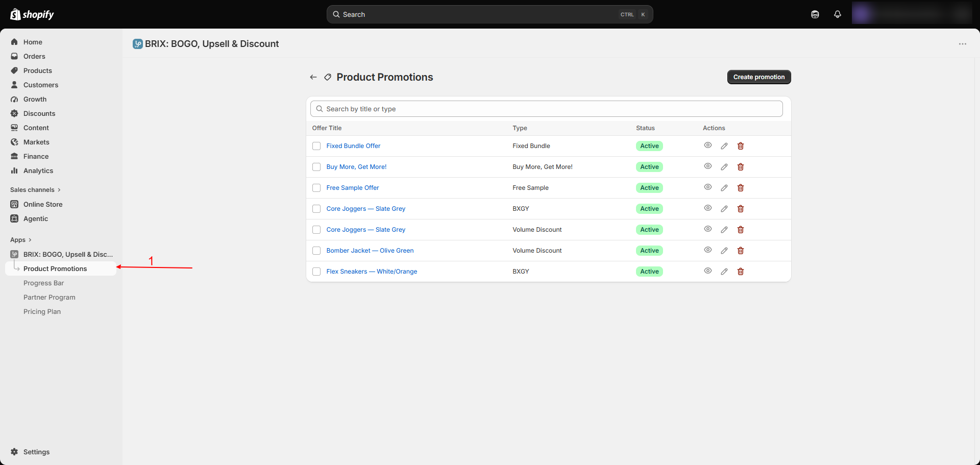This screenshot has height=465, width=980.
Task: Edit the Flex Sneakers — White/Orange promotion
Action: click(724, 272)
